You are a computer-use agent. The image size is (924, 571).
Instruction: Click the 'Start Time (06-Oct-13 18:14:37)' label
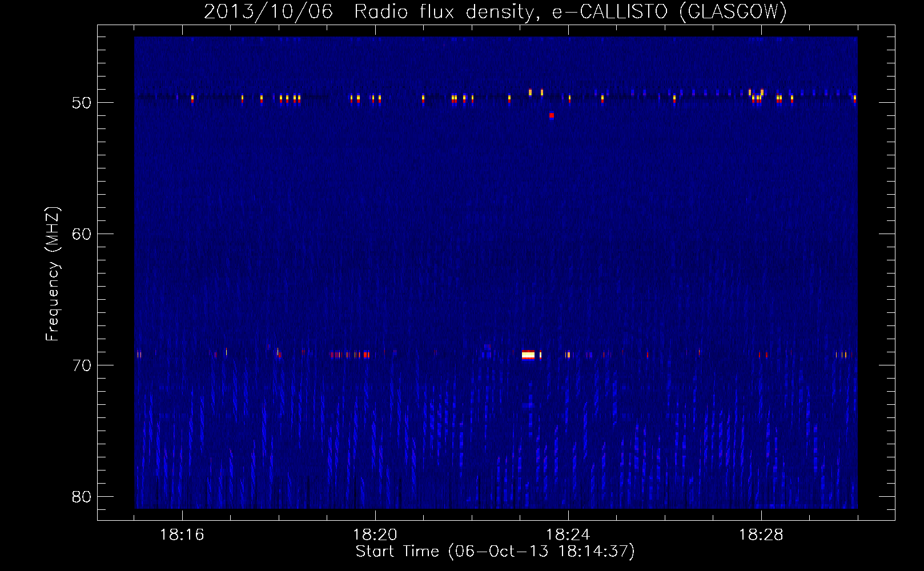click(x=495, y=552)
